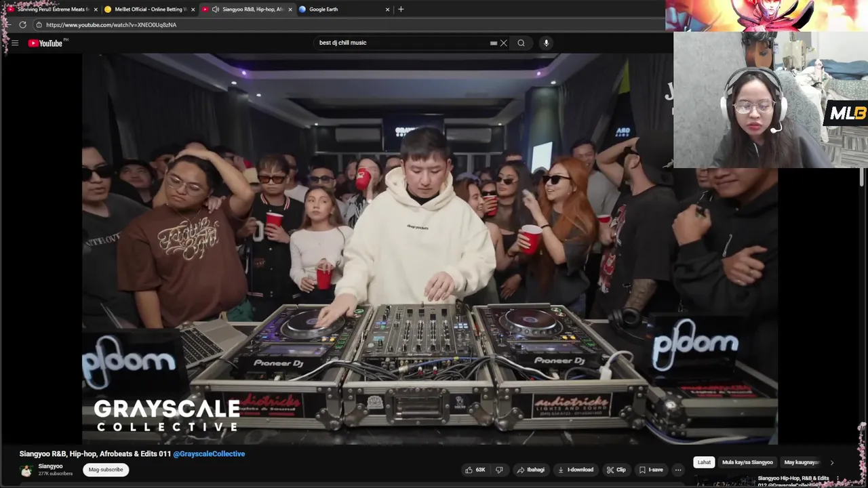View site information icon in address bar

point(39,24)
